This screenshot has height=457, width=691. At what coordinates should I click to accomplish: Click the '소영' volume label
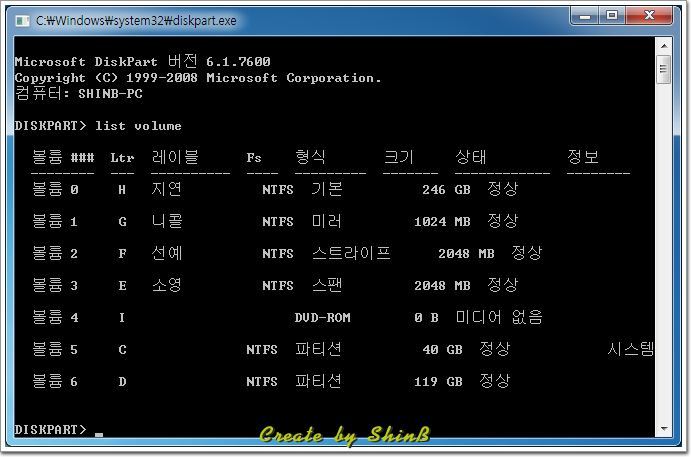[x=167, y=286]
